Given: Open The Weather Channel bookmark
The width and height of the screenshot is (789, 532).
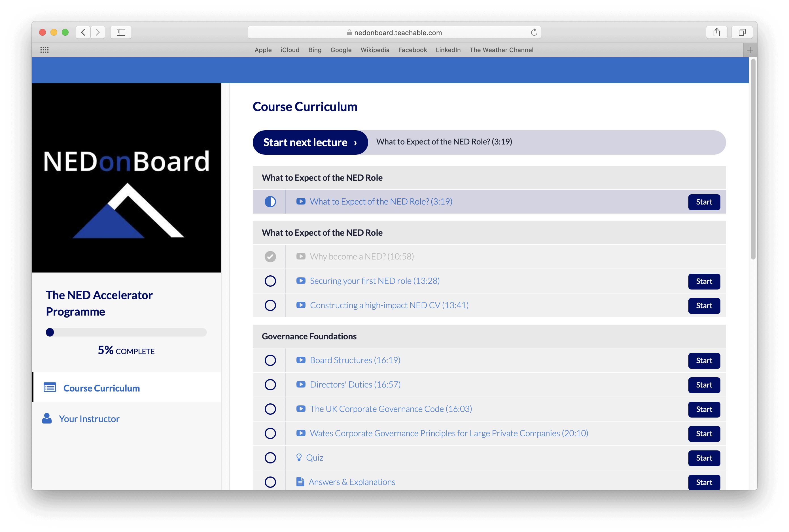Looking at the screenshot, I should [x=501, y=50].
